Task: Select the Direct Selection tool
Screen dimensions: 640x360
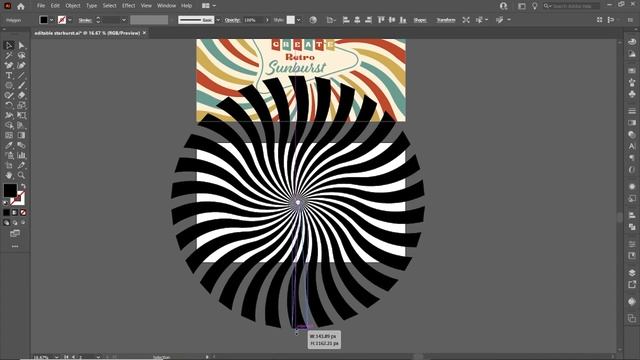Action: [21, 45]
